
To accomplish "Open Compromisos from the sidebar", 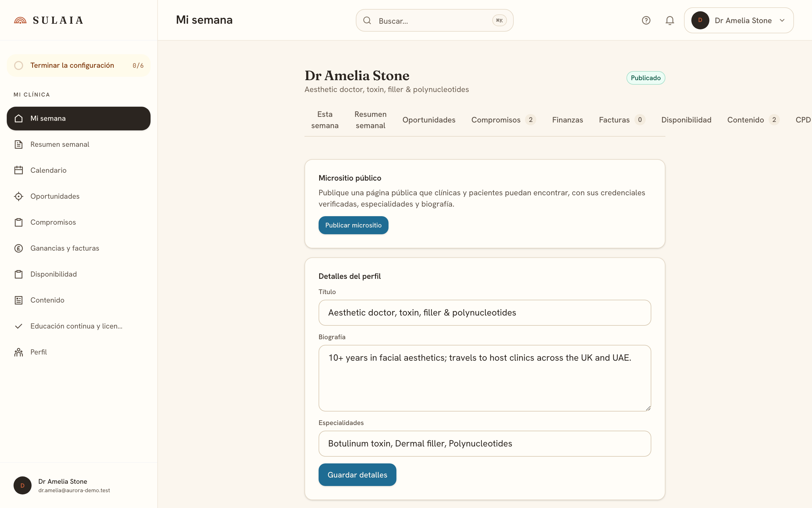I will tap(78, 222).
